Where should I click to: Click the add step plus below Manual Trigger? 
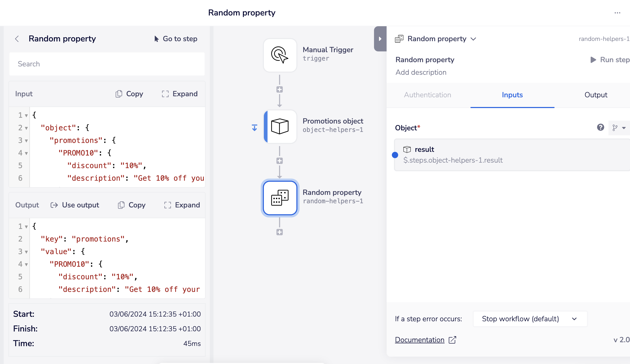[280, 89]
